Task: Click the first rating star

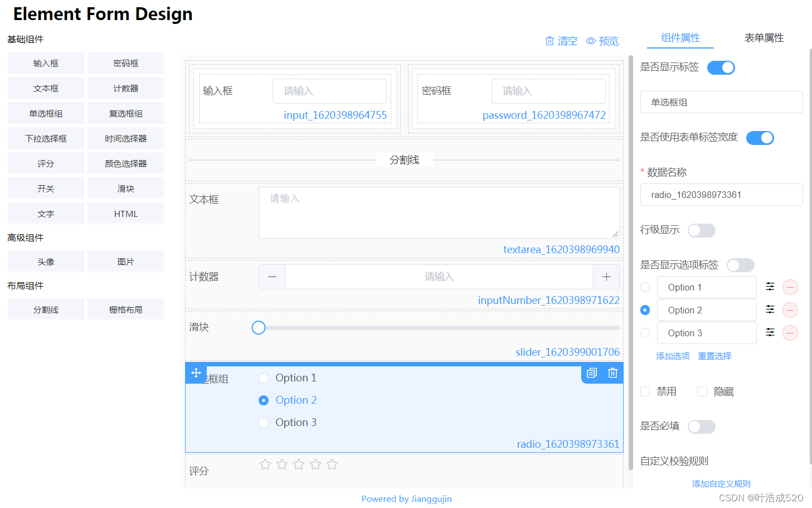Action: [x=265, y=464]
